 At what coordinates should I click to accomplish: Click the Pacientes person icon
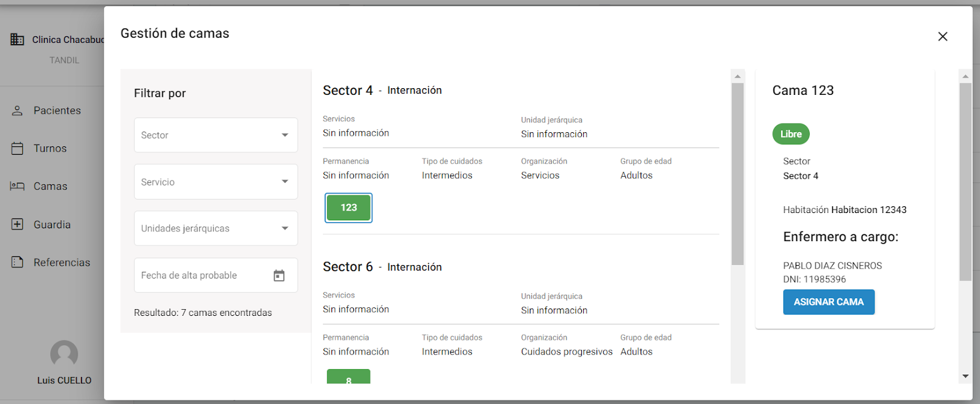pos(17,111)
